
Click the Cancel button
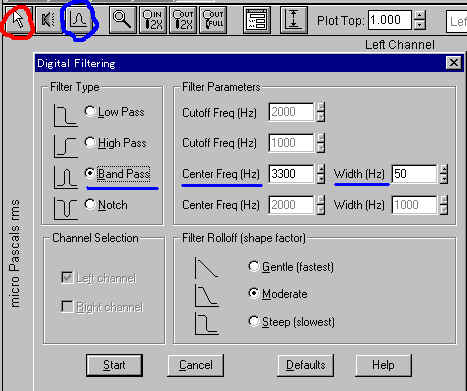click(196, 365)
